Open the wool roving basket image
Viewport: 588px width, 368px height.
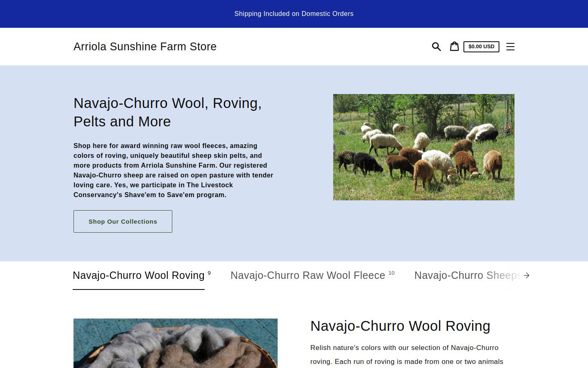tap(176, 343)
